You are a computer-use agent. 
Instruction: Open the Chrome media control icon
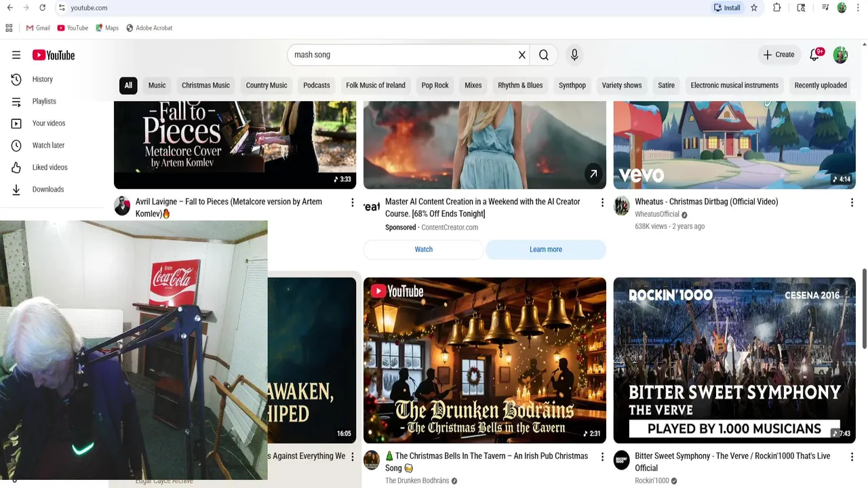[x=825, y=7]
